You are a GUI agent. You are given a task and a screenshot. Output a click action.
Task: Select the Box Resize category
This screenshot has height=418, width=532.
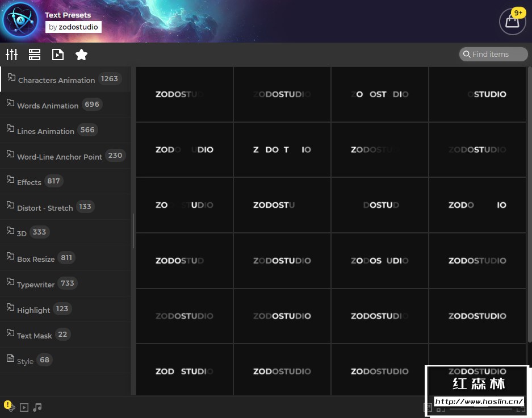point(65,258)
